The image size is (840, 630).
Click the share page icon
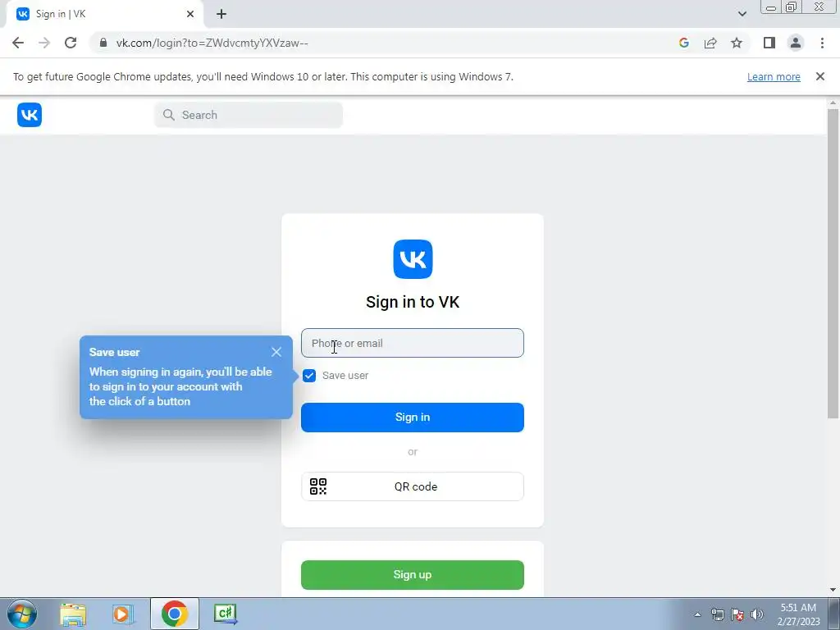pyautogui.click(x=710, y=43)
